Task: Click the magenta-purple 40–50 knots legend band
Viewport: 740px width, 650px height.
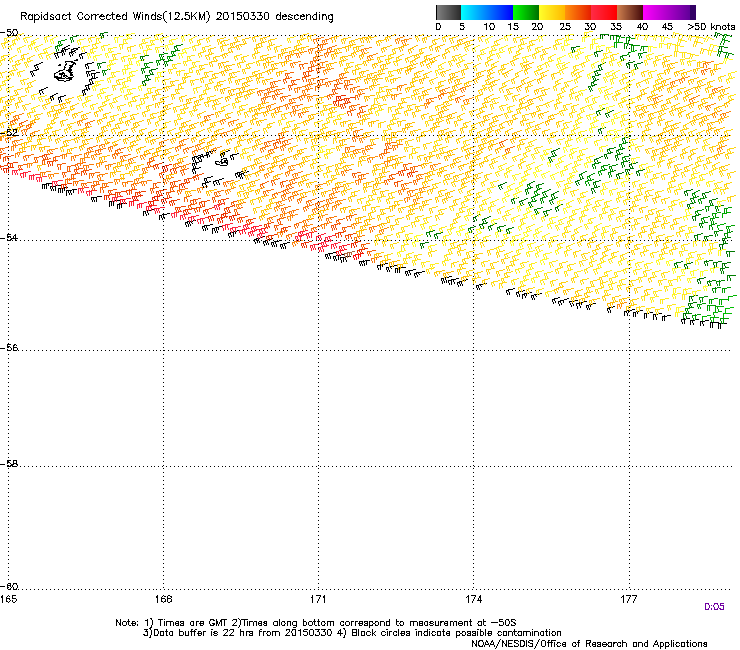Action: [x=666, y=12]
